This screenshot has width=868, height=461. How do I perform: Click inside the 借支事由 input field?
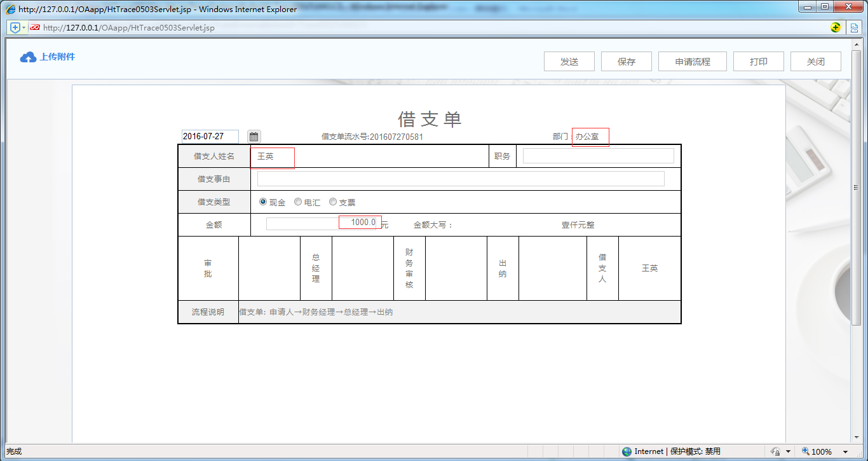click(x=460, y=179)
